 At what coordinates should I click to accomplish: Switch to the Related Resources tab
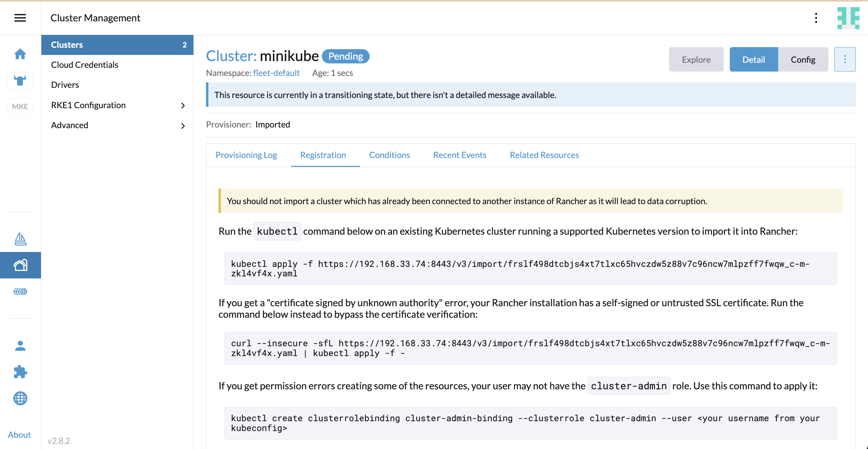pyautogui.click(x=544, y=155)
